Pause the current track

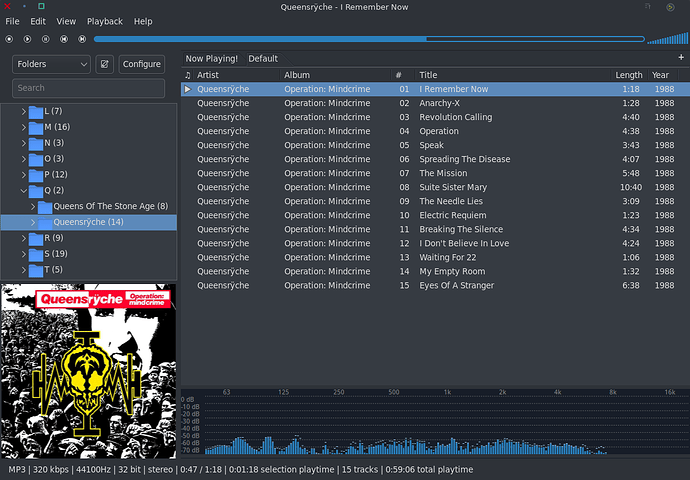46,39
